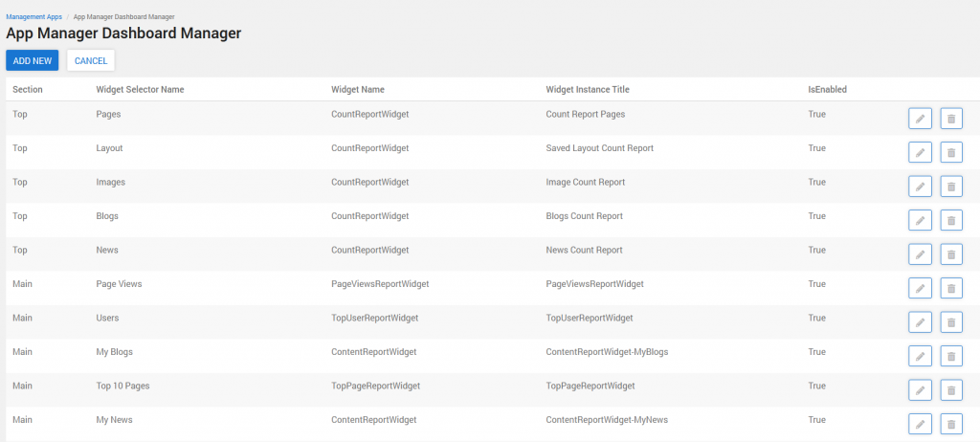Click the edit pencil icon for Pages row
Image resolution: width=980 pixels, height=442 pixels.
coord(920,119)
